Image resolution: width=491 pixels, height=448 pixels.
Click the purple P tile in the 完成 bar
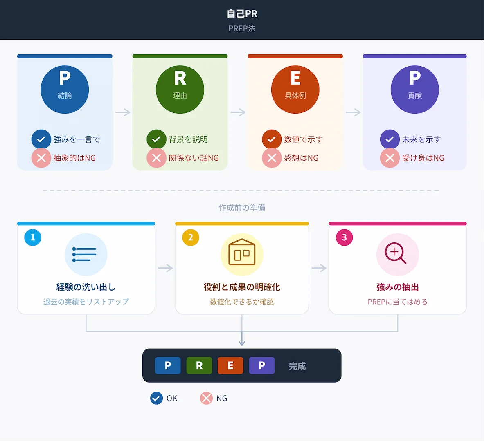pyautogui.click(x=262, y=365)
